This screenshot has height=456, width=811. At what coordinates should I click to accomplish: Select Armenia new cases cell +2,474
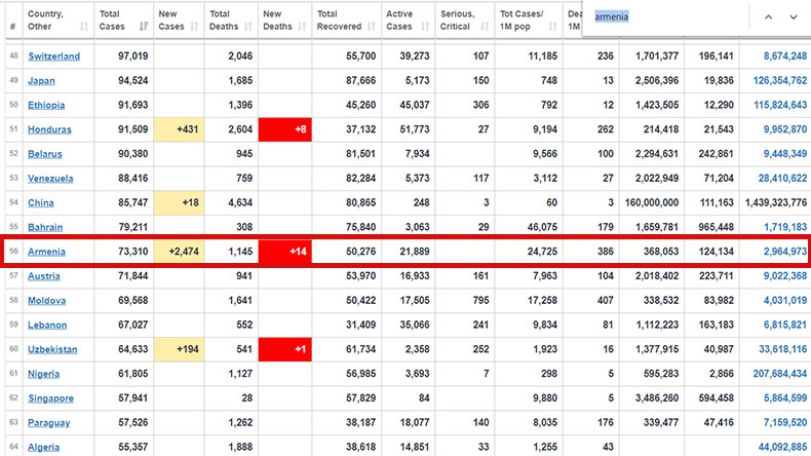click(179, 252)
